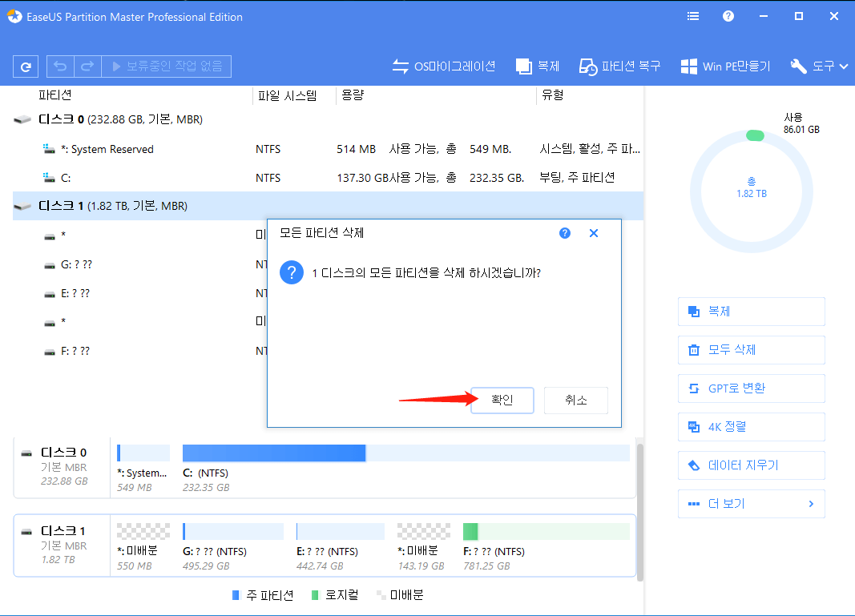The width and height of the screenshot is (855, 616).
Task: Launch 파티션 복구 partition recovery
Action: click(619, 66)
